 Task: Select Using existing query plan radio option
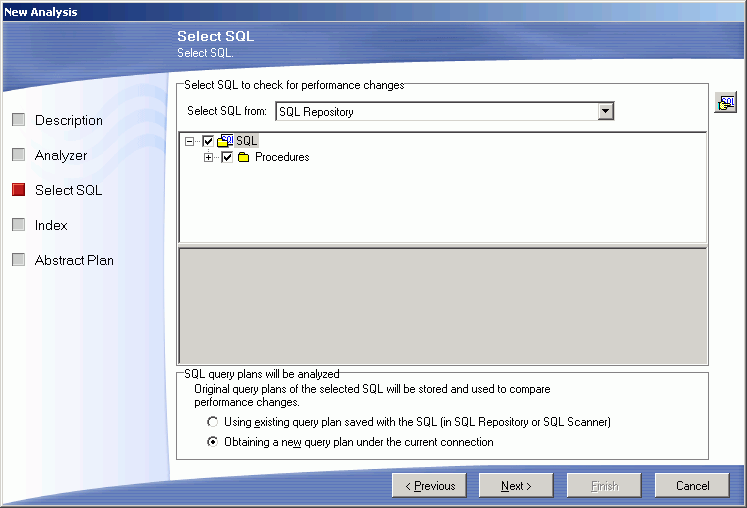pyautogui.click(x=212, y=422)
